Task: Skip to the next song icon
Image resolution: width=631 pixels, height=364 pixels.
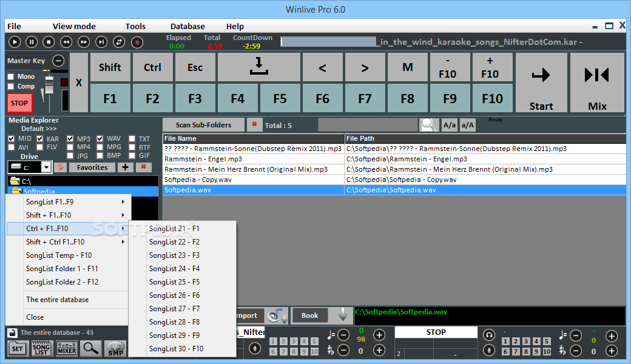Action: [x=101, y=42]
